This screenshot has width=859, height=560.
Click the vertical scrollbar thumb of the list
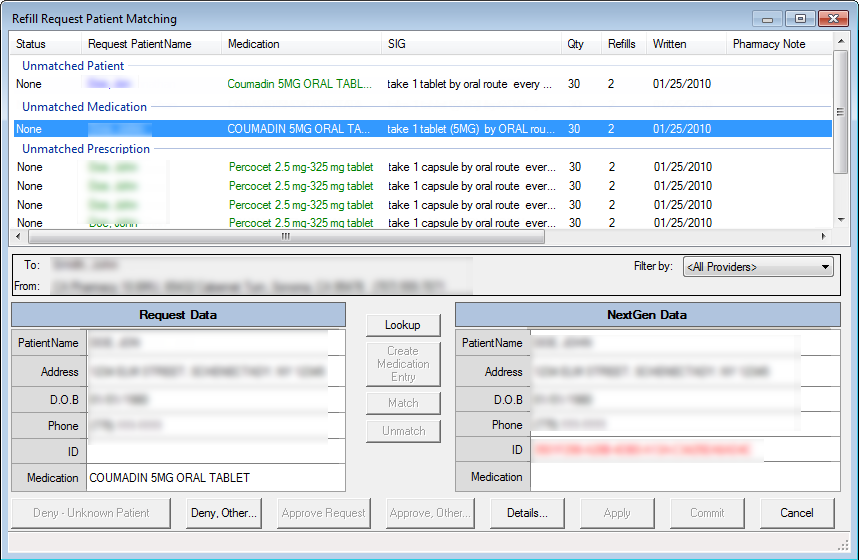[x=841, y=112]
